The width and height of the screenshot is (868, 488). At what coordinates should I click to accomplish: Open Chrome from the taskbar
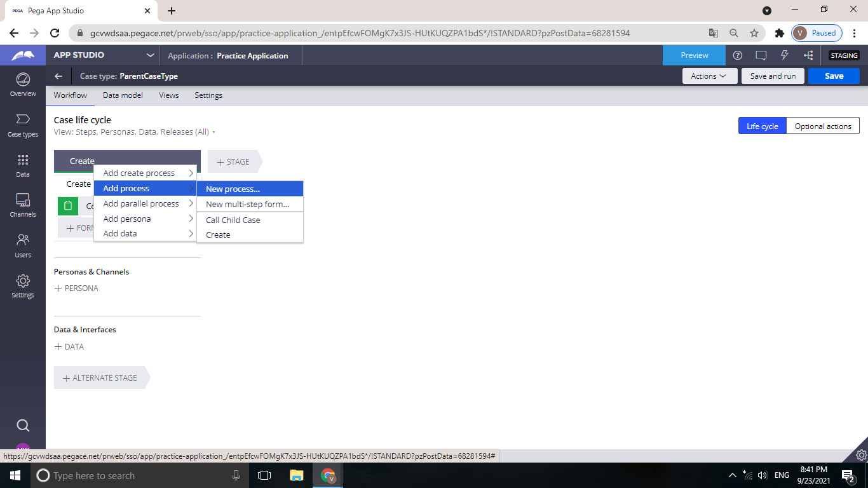pyautogui.click(x=328, y=475)
